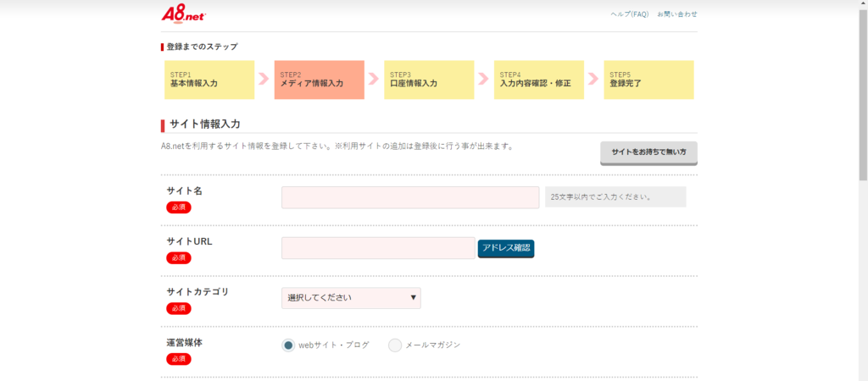Click the 必須 badge under 運営媒体
The width and height of the screenshot is (868, 381).
pyautogui.click(x=179, y=360)
